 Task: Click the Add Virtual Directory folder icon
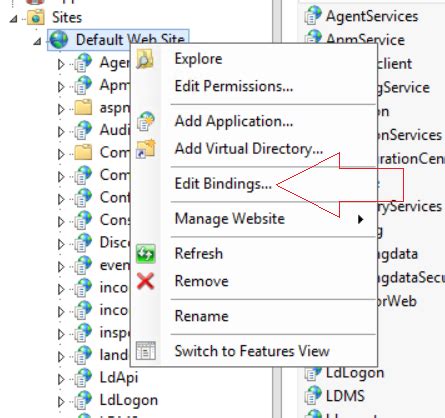coord(146,149)
